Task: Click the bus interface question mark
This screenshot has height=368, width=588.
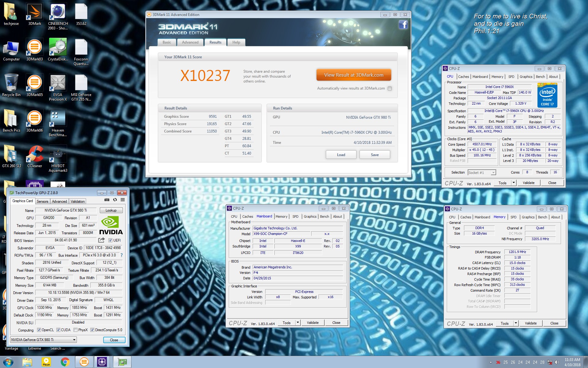Action: 122,255
